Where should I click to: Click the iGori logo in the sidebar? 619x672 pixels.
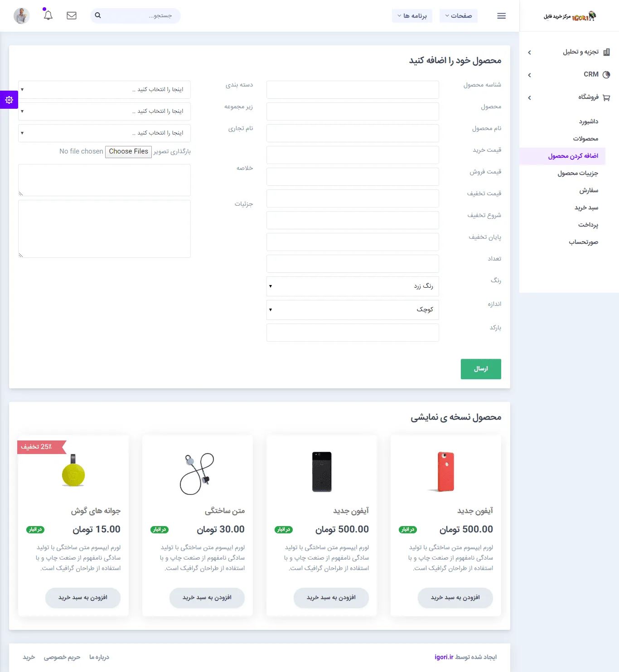(570, 17)
